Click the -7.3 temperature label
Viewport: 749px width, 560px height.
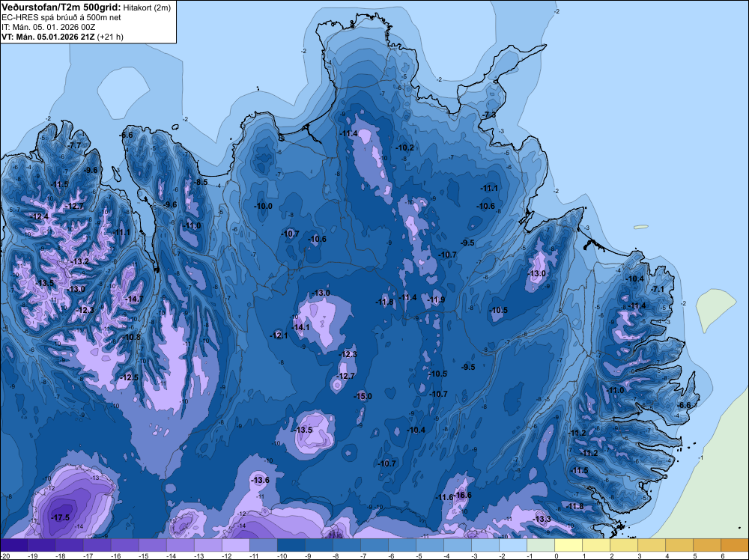click(488, 115)
